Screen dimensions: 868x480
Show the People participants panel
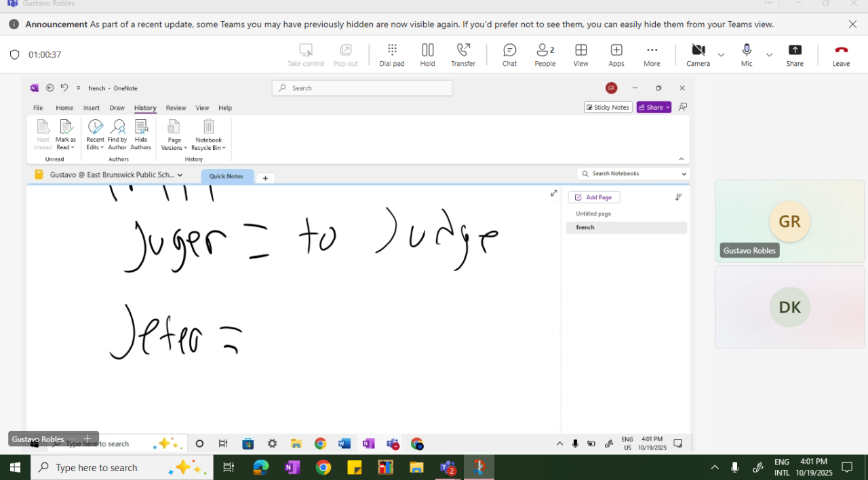(x=545, y=55)
